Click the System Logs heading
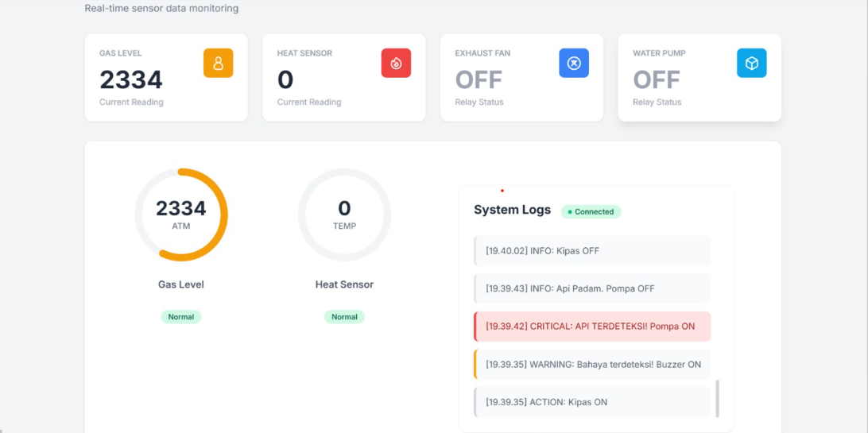This screenshot has width=868, height=433. [512, 210]
